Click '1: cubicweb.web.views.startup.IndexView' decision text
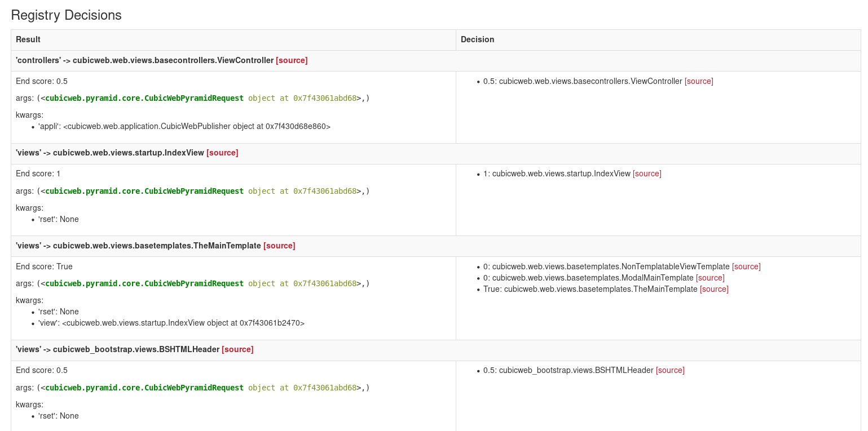The image size is (868, 431). tap(557, 174)
